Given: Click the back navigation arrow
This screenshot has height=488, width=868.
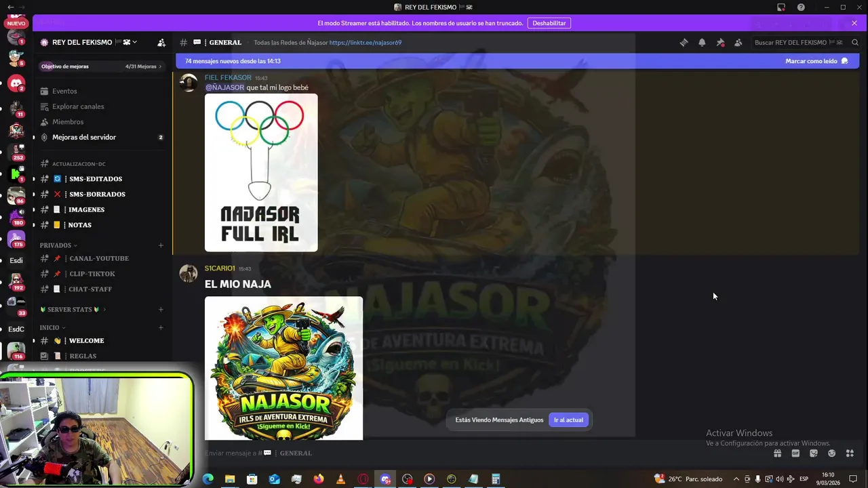Looking at the screenshot, I should [9, 7].
